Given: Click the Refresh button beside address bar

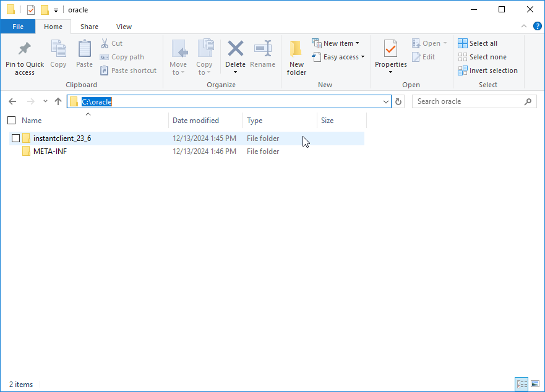Looking at the screenshot, I should (x=399, y=101).
